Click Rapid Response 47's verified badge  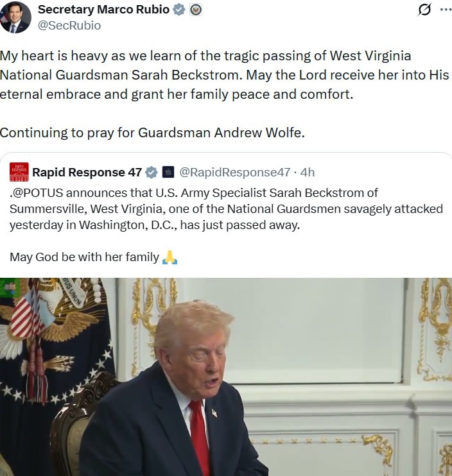click(152, 172)
